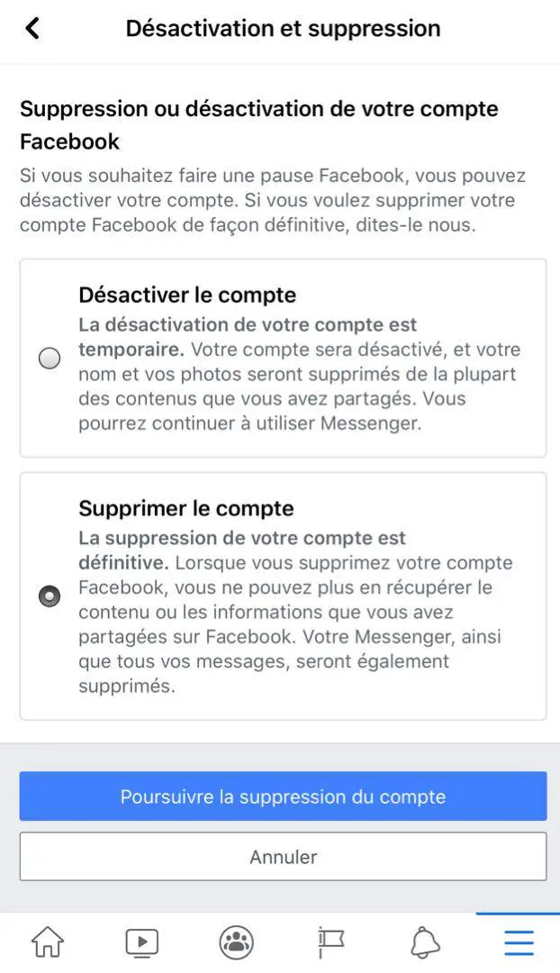560x973 pixels.
Task: Open the Groups tab icon
Action: pyautogui.click(x=236, y=942)
